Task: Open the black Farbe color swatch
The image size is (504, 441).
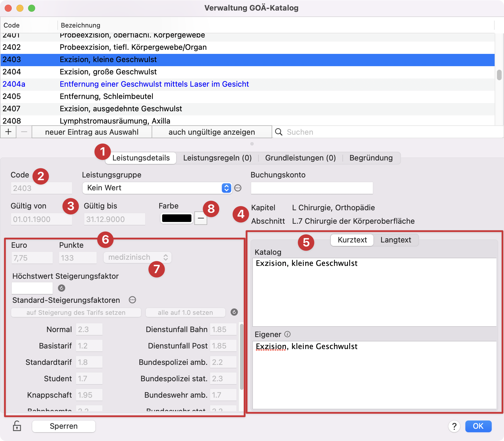Action: (177, 218)
